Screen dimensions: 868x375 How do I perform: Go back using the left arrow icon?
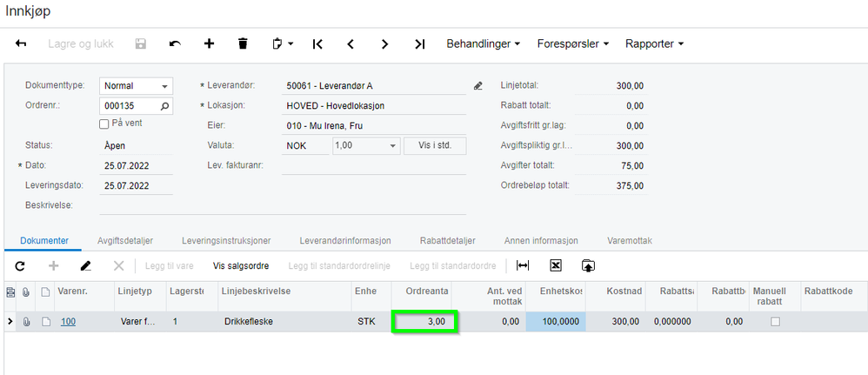pos(21,44)
